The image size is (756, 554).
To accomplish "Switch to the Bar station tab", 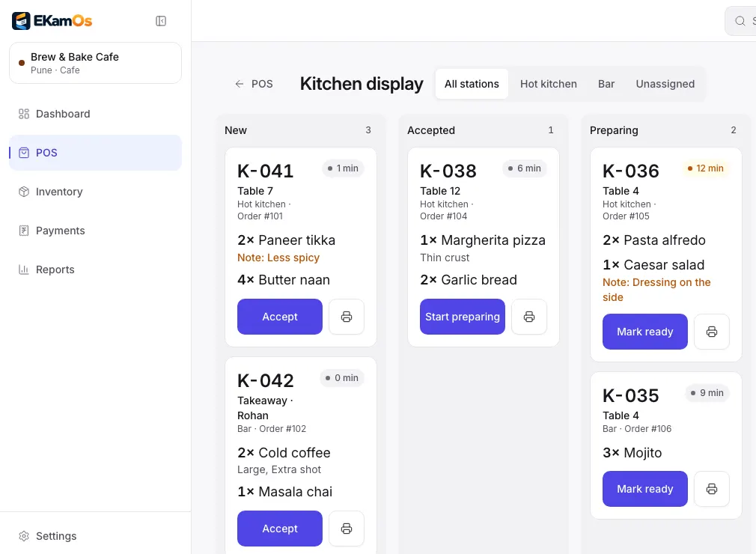I will (606, 84).
